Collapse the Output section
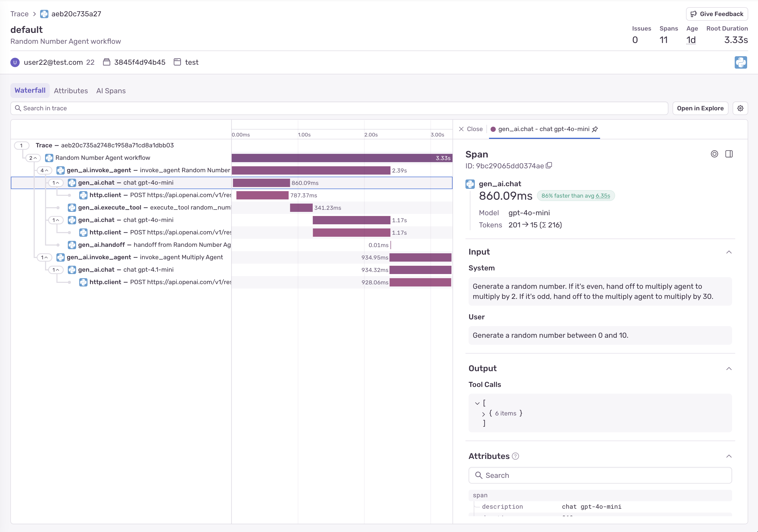The height and width of the screenshot is (532, 758). [x=729, y=369]
